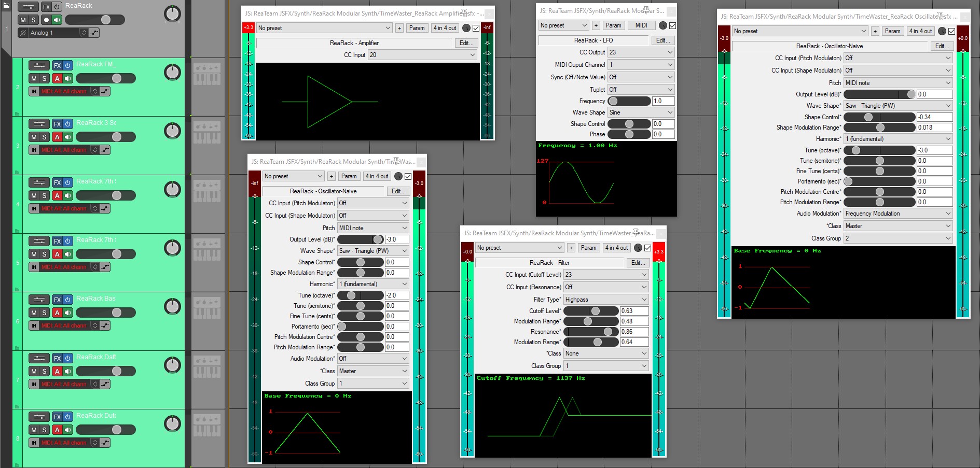
Task: Toggle bypass checkbox in the Filter window
Action: point(647,248)
